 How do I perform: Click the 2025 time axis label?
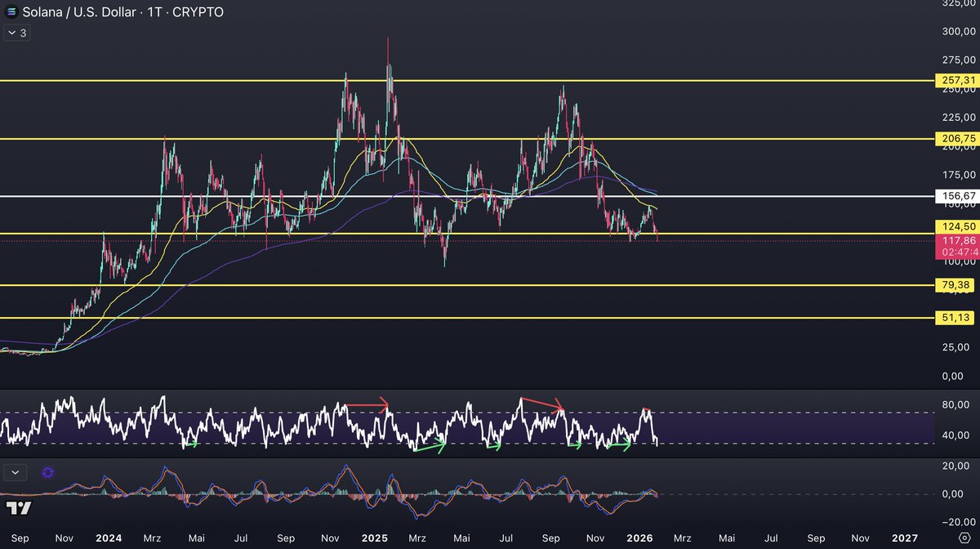pyautogui.click(x=375, y=538)
